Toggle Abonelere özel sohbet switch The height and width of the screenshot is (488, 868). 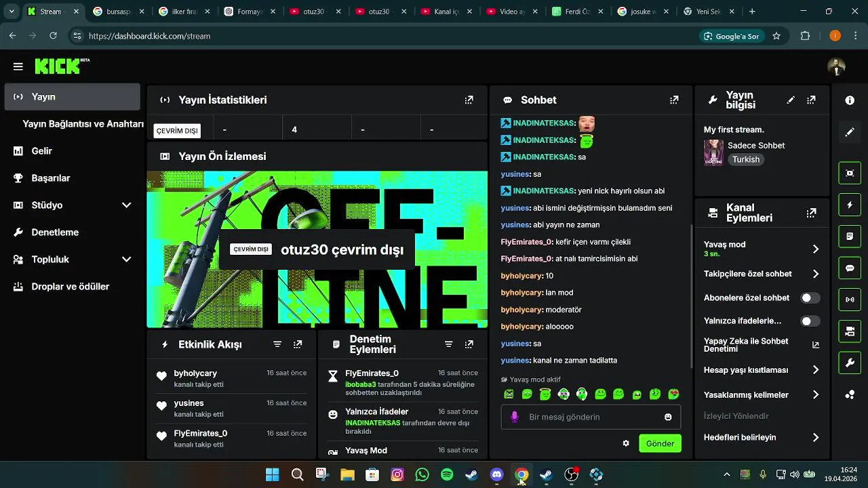[810, 298]
